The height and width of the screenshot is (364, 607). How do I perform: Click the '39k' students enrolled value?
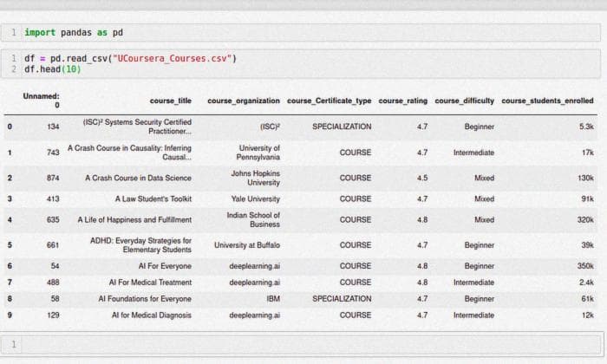pyautogui.click(x=588, y=245)
